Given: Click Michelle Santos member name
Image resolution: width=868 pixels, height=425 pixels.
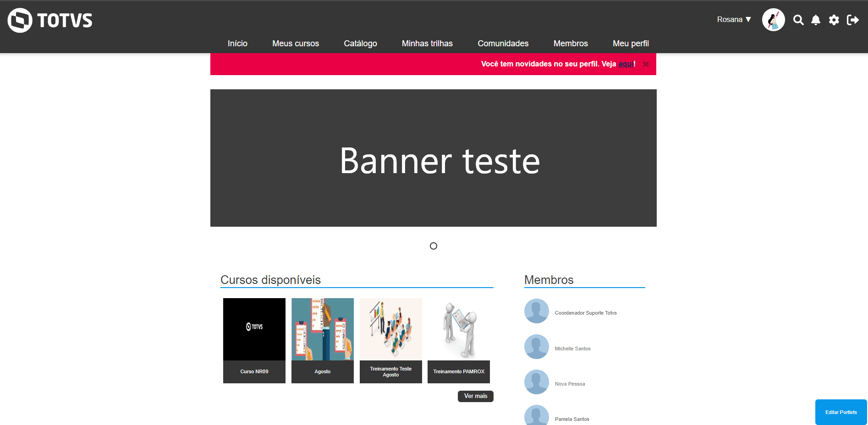Looking at the screenshot, I should (573, 349).
